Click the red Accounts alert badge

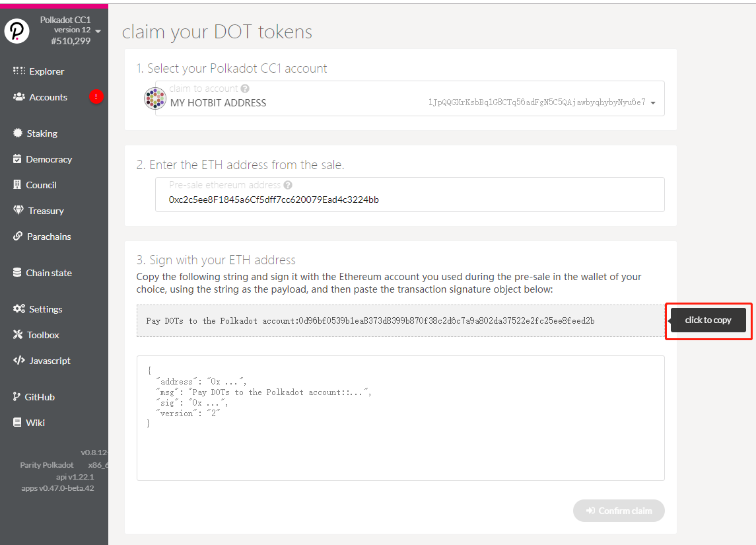96,97
